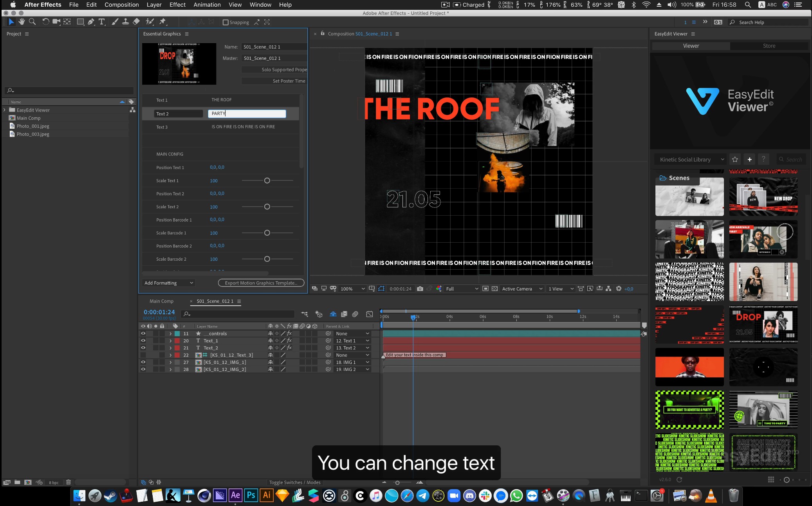
Task: Click refresh icon next to v2.6.0
Action: (x=679, y=479)
